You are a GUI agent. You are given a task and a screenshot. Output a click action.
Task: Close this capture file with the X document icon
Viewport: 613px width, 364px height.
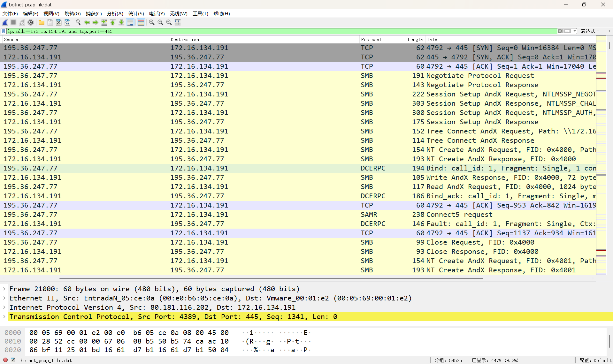coord(59,22)
